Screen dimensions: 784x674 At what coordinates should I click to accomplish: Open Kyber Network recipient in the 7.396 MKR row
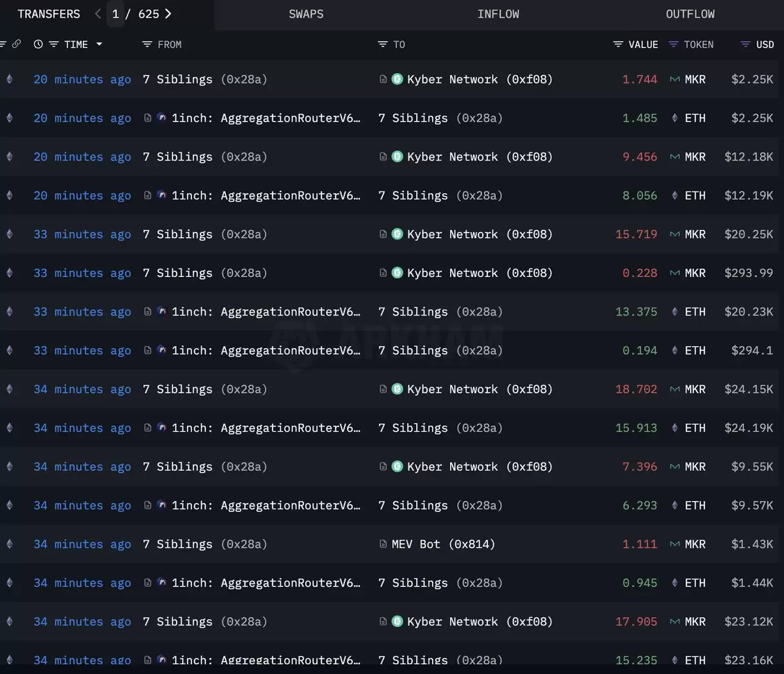click(480, 467)
